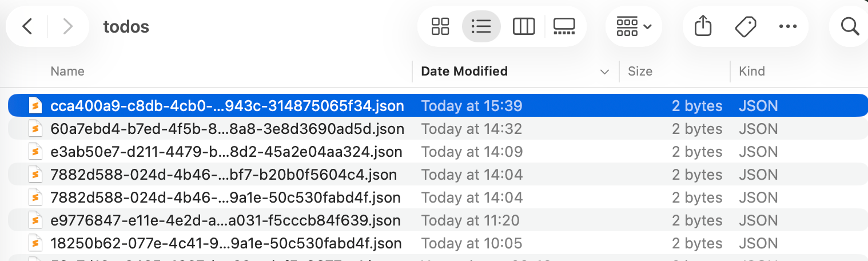Screen dimensions: 868x261
Task: Click the 2 bytes size of cca400a9 row
Action: click(x=697, y=106)
